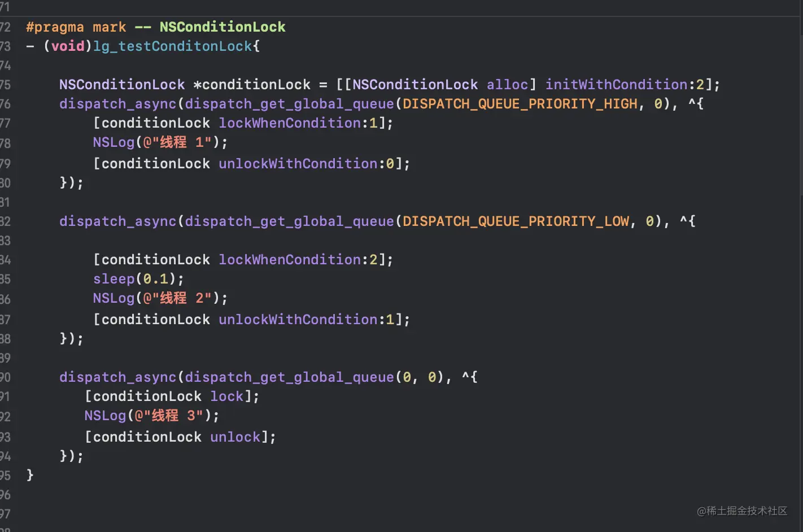Viewport: 803px width, 532px height.
Task: Click the lg_testConditonLock method name
Action: coord(172,46)
